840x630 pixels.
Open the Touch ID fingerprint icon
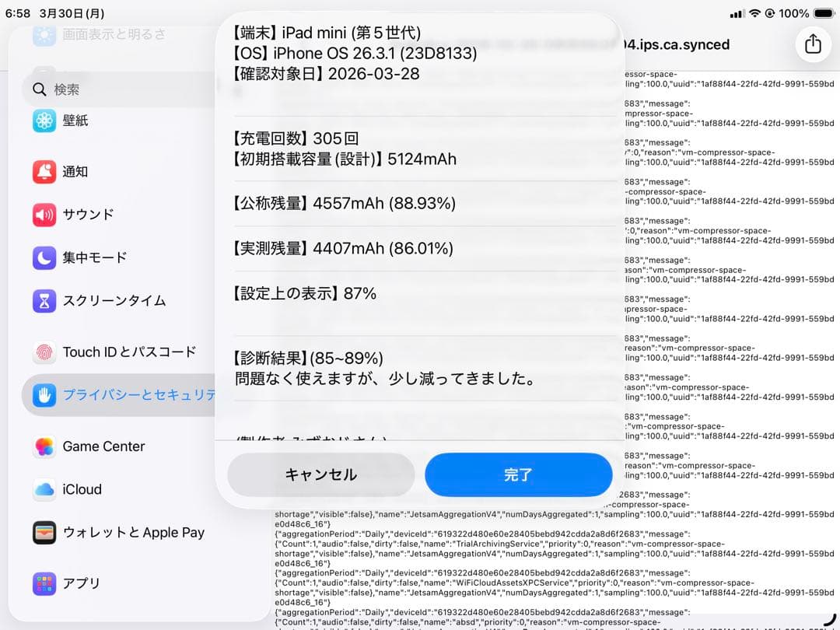click(x=44, y=352)
